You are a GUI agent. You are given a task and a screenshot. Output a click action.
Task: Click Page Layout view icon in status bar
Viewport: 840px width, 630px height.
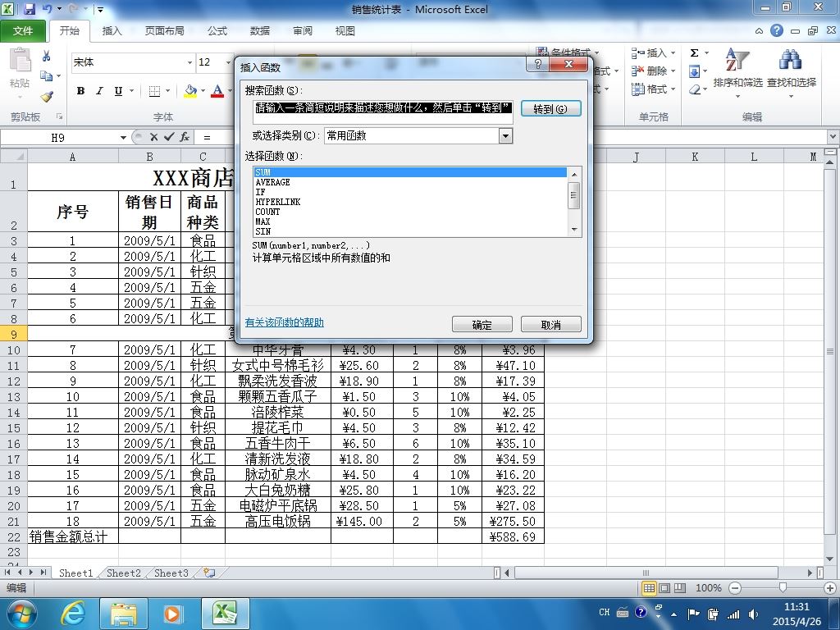[664, 588]
